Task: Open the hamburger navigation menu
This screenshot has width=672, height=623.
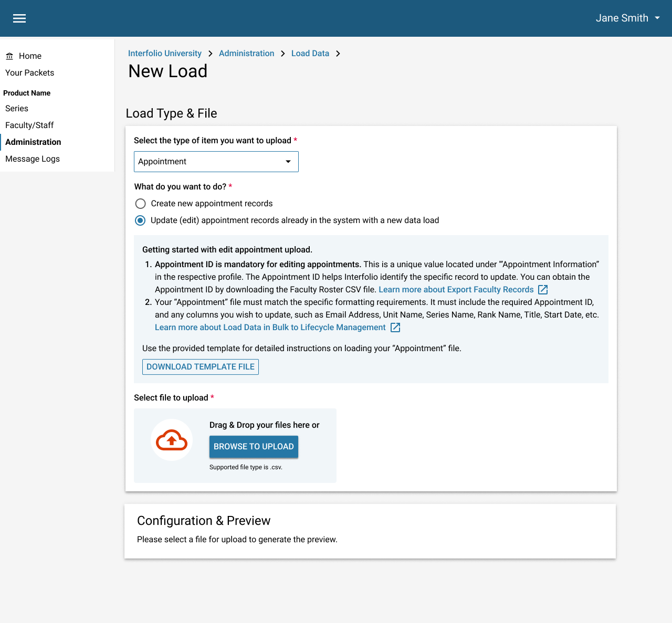Action: click(x=19, y=18)
